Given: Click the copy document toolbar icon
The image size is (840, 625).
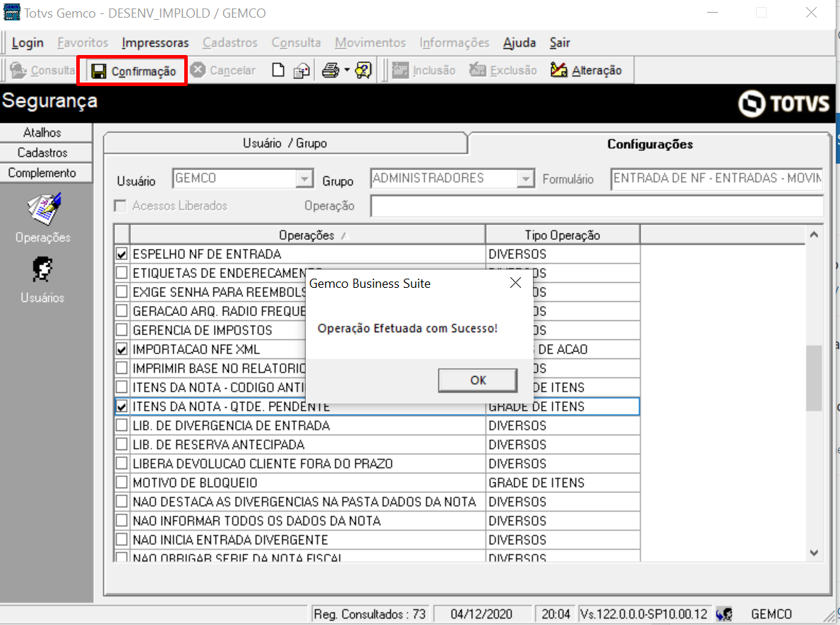Looking at the screenshot, I should pyautogui.click(x=301, y=71).
